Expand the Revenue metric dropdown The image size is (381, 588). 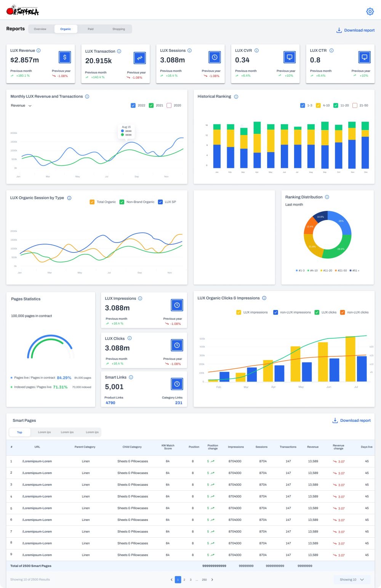coord(21,106)
